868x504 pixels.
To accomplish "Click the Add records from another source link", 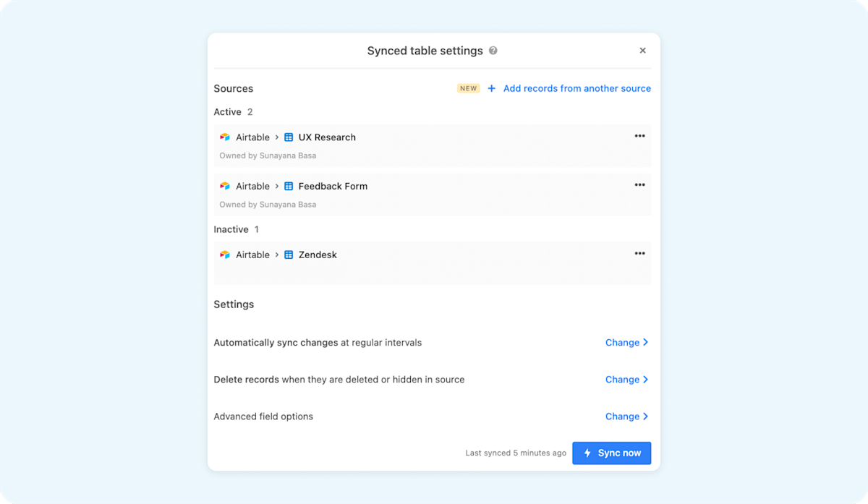I will click(x=576, y=87).
